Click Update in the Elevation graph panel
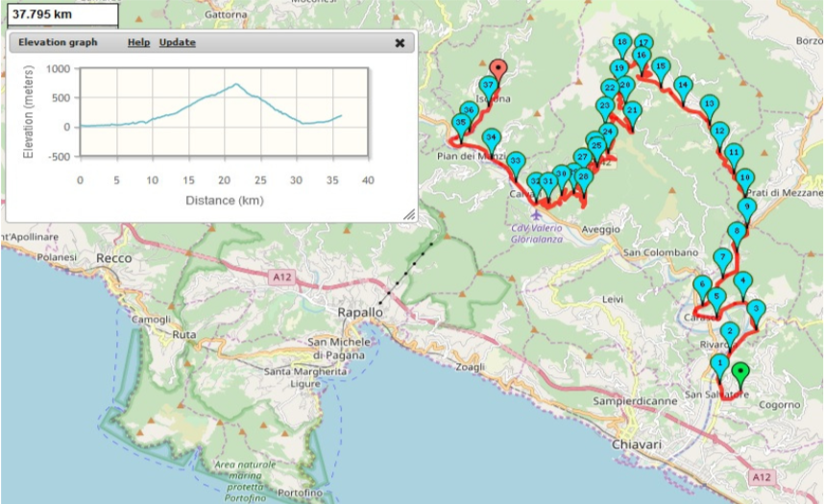Screen dimensions: 824x504 click(177, 42)
